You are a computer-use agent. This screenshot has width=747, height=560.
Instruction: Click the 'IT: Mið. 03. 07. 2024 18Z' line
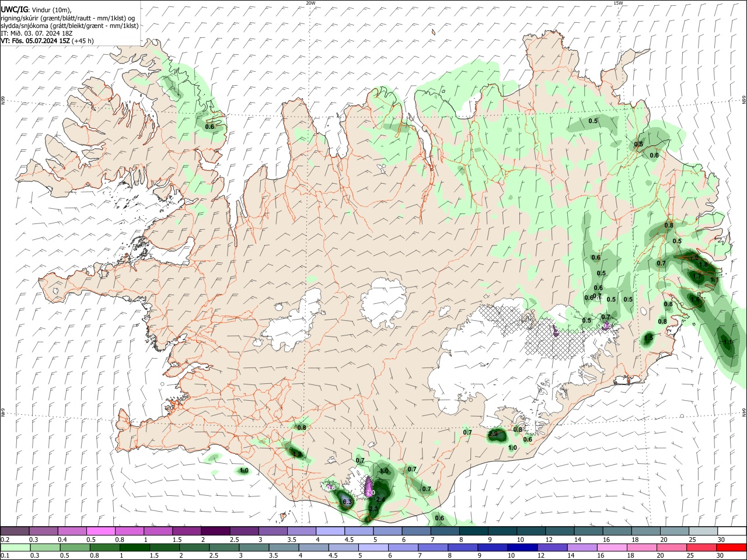click(x=36, y=33)
